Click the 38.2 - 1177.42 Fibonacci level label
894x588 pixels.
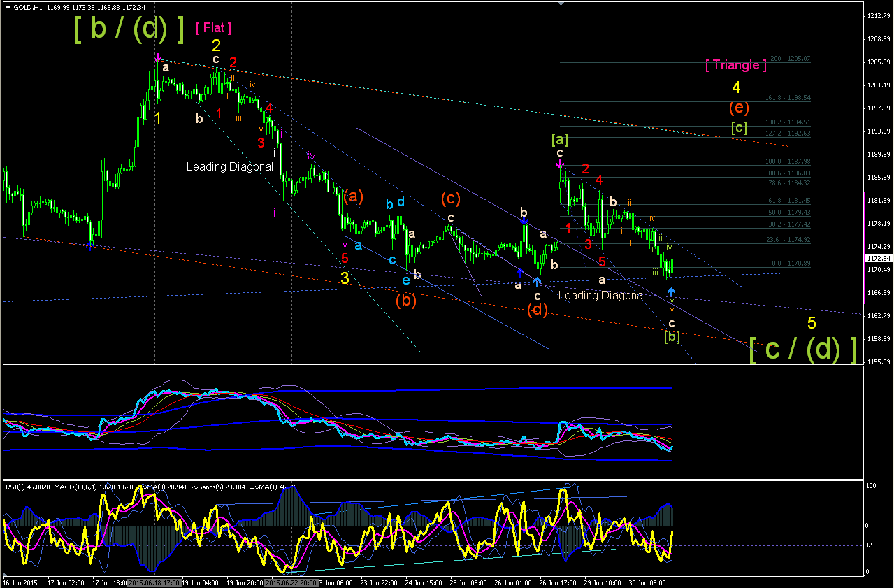click(789, 224)
